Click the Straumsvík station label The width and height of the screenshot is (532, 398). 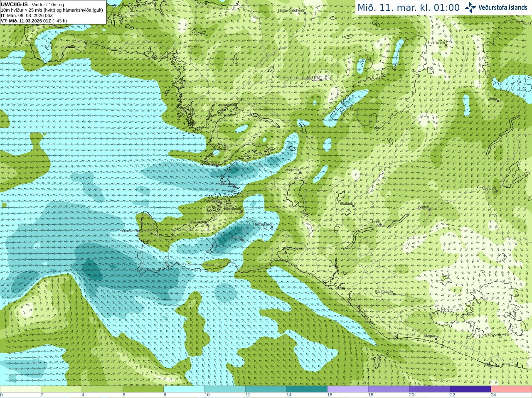[197, 222]
